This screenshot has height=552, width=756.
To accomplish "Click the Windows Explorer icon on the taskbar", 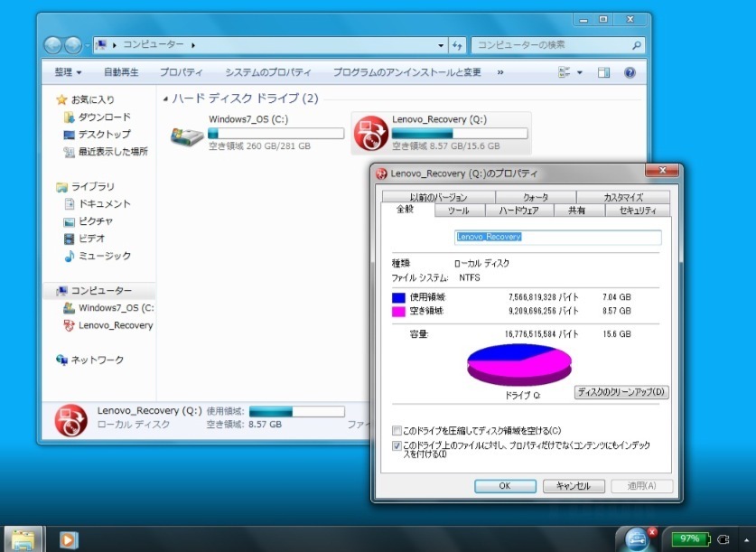I will (23, 539).
